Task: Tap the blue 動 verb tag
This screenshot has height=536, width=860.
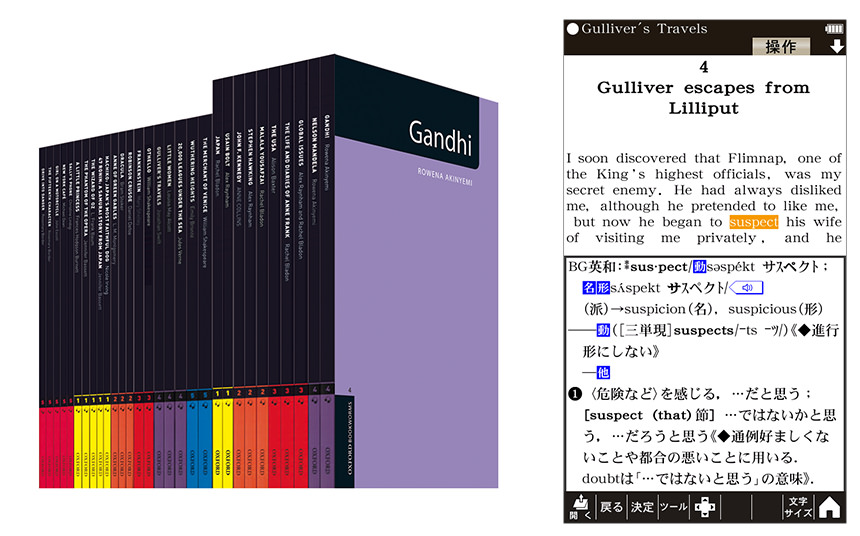Action: [x=699, y=267]
